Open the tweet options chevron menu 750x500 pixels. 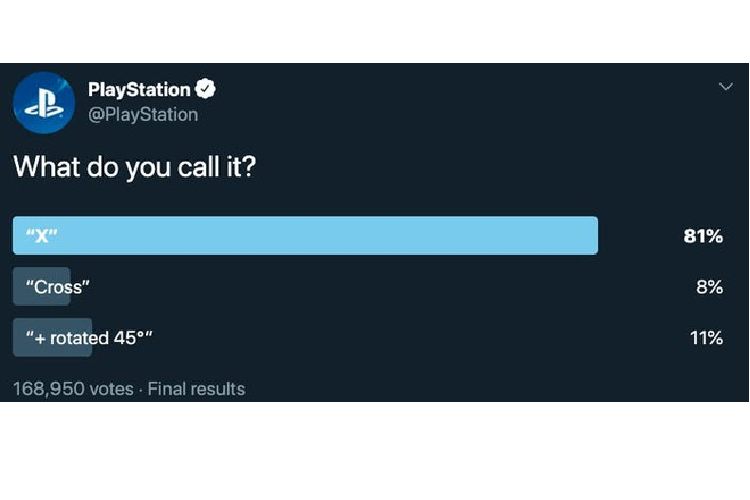pyautogui.click(x=726, y=87)
